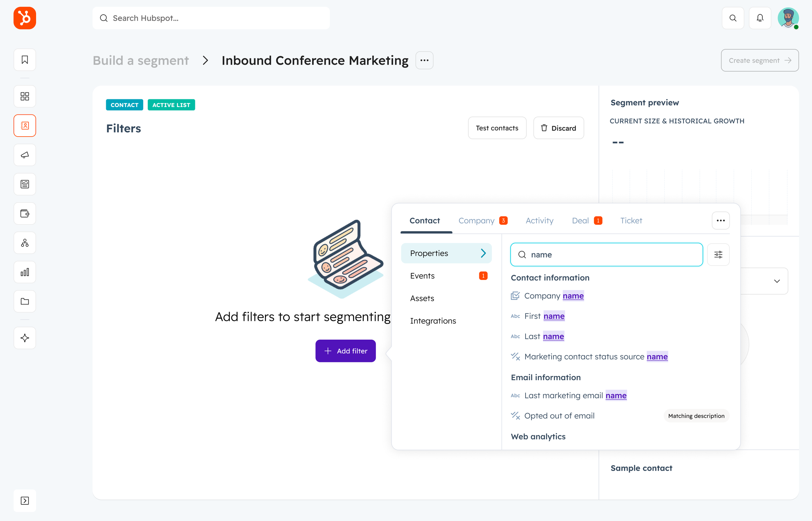Open segment name more options menu
The width and height of the screenshot is (812, 521).
[x=424, y=61]
